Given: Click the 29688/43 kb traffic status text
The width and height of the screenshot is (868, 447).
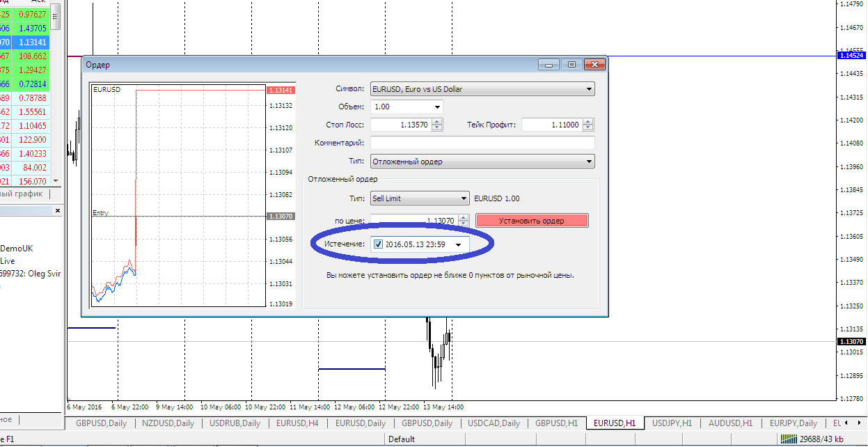Looking at the screenshot, I should [x=821, y=439].
